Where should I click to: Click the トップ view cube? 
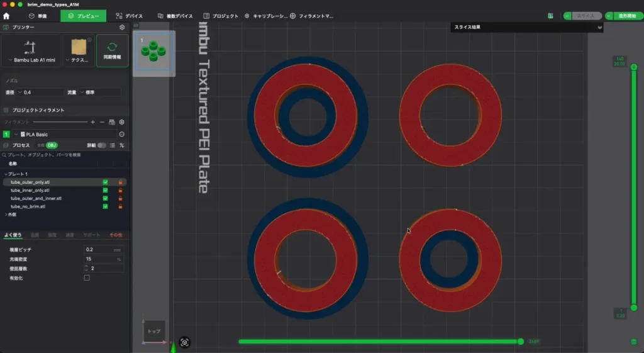click(x=154, y=331)
